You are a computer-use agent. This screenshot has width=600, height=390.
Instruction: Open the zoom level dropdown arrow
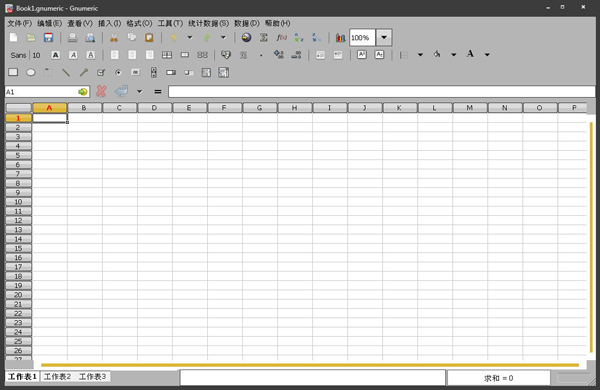click(x=384, y=38)
